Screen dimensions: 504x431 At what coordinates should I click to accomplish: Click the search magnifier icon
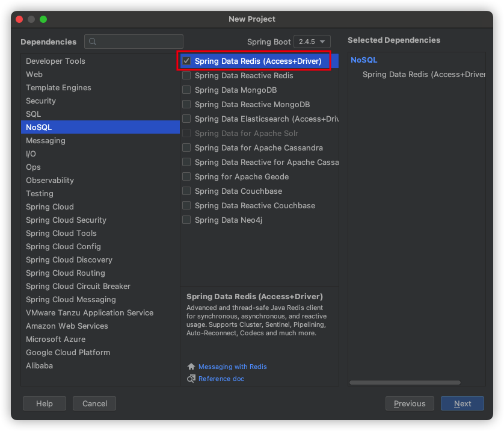pos(93,42)
